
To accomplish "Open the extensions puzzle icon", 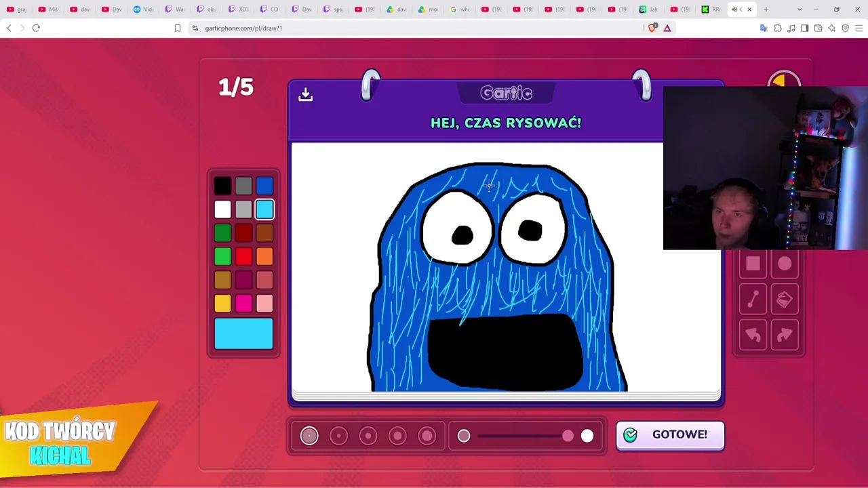I will tap(778, 28).
